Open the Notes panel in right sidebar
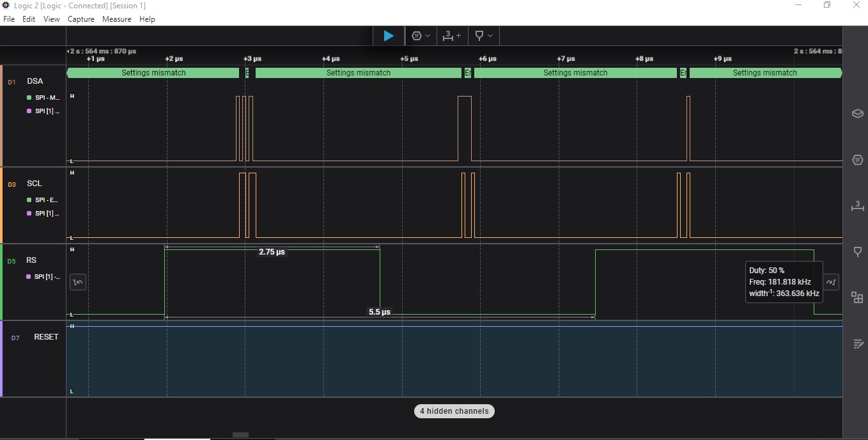This screenshot has width=868, height=440. pos(857,344)
